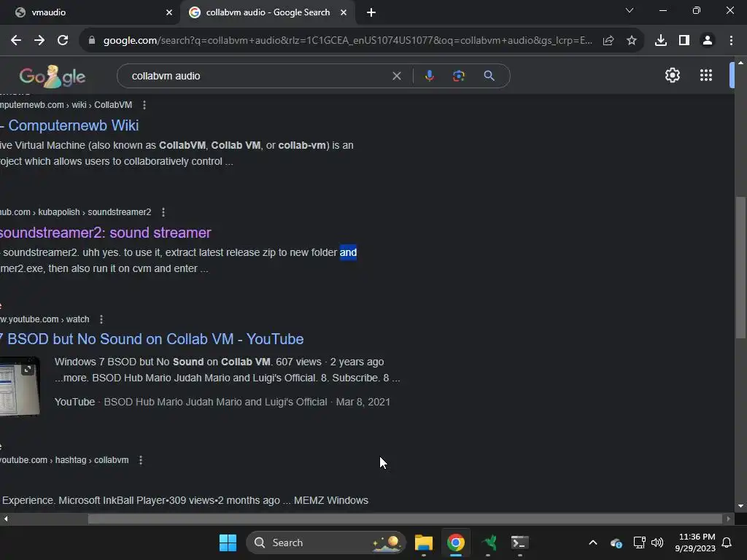Open volume speaker tray icon
The width and height of the screenshot is (747, 560).
click(x=657, y=542)
